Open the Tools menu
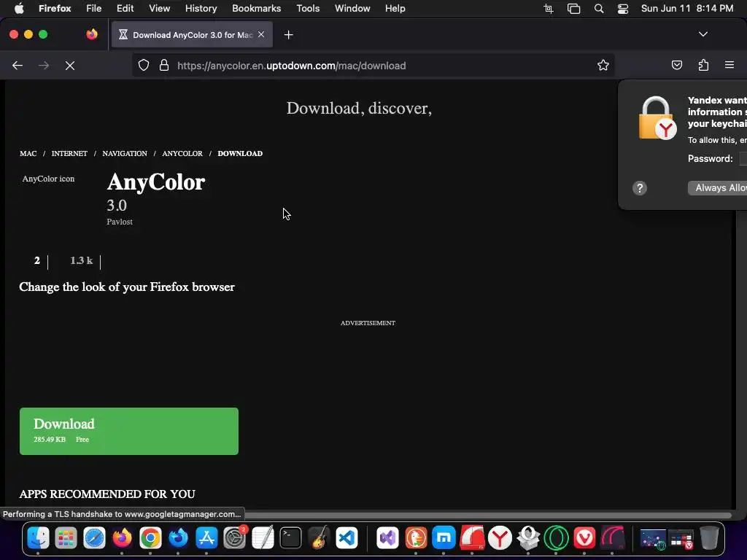Viewport: 747px width, 560px height. 308,9
